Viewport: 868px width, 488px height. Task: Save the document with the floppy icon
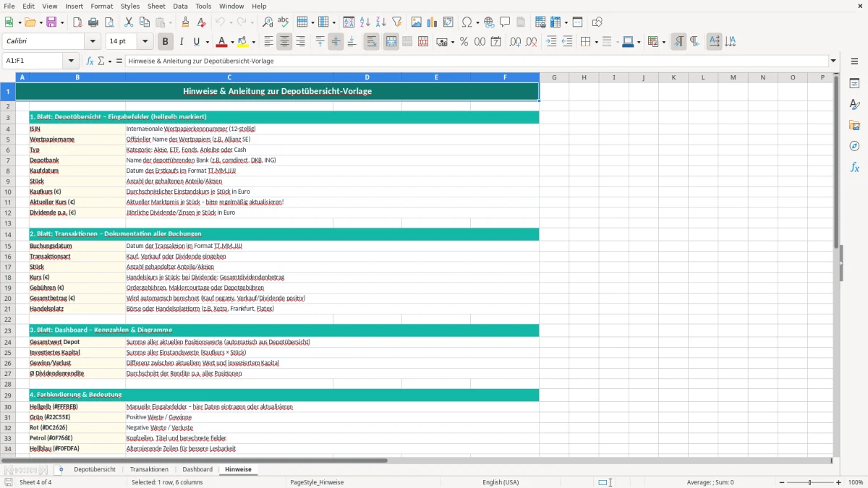tap(51, 22)
